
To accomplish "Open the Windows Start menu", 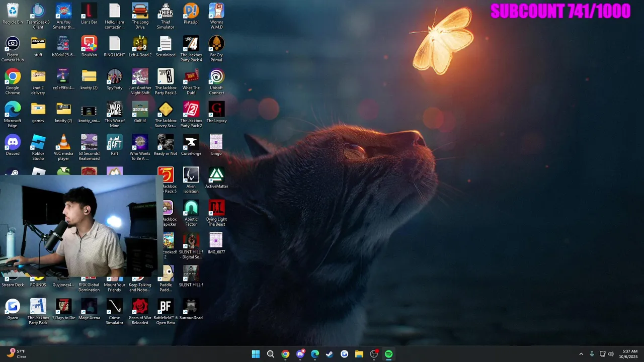I will [x=256, y=354].
